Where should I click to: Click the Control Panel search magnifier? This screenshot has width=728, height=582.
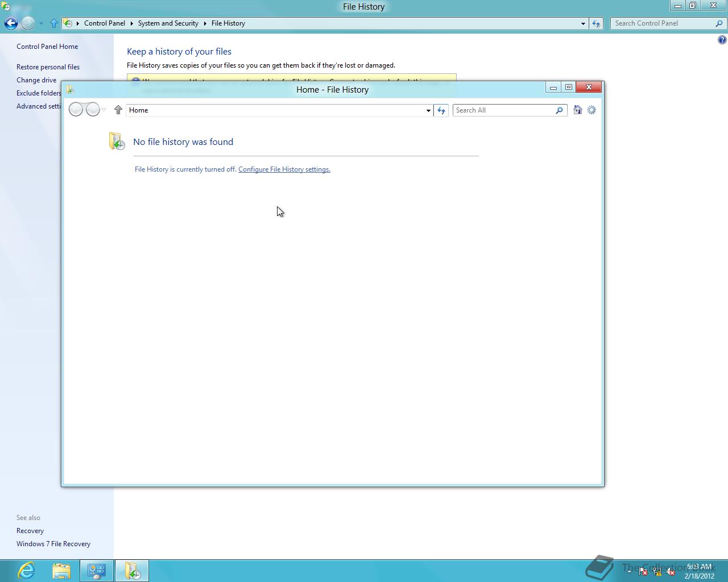tap(719, 23)
